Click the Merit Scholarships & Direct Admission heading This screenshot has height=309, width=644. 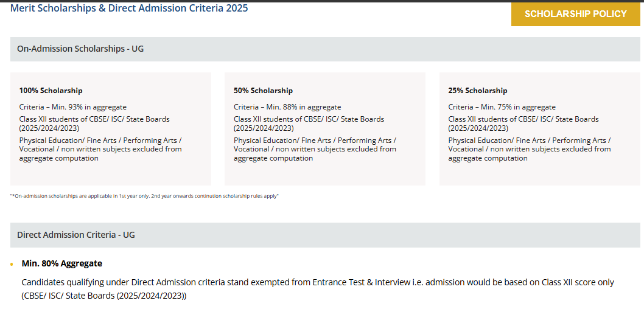[x=129, y=8]
